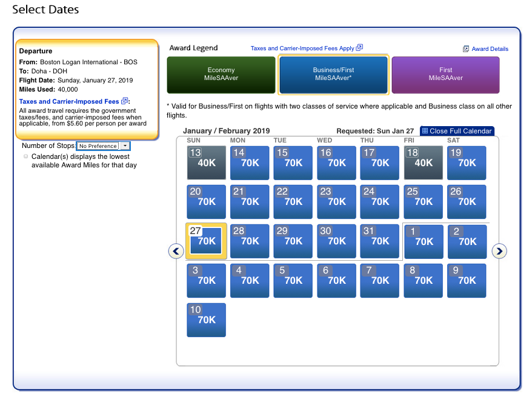Screen dimensions: 532x399
Task: Choose Thursday January 31 date cell
Action: click(x=380, y=241)
